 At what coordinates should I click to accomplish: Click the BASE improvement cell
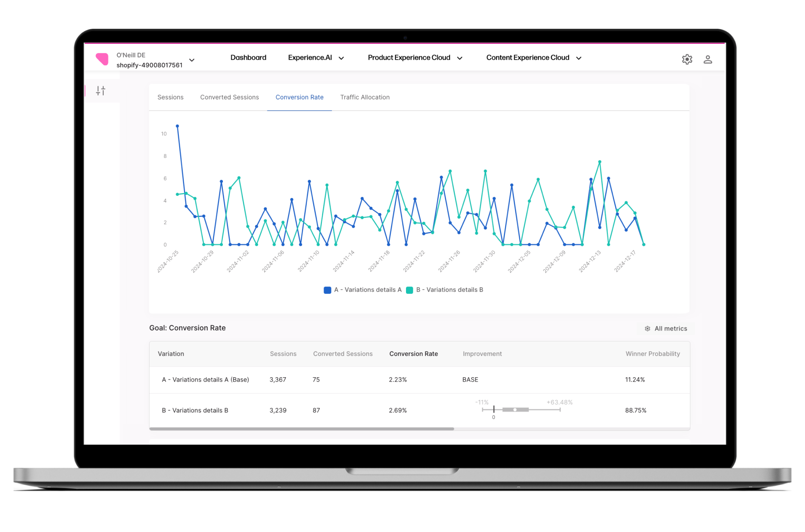[470, 380]
